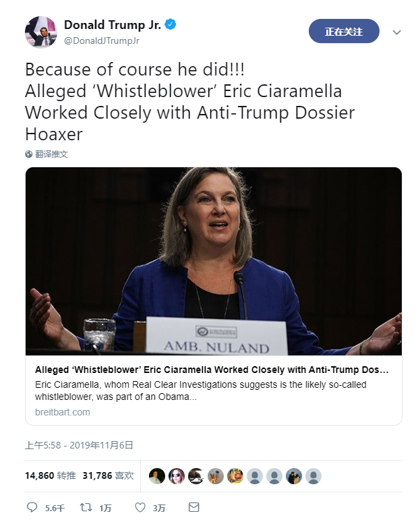Open the breitbart.com source link
420x522 pixels.
coord(61,411)
